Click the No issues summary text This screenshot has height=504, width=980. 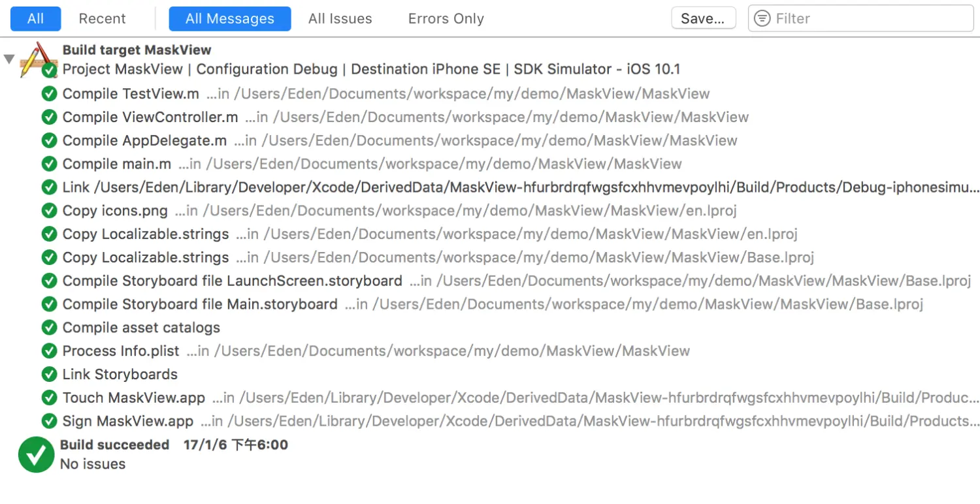(x=93, y=464)
